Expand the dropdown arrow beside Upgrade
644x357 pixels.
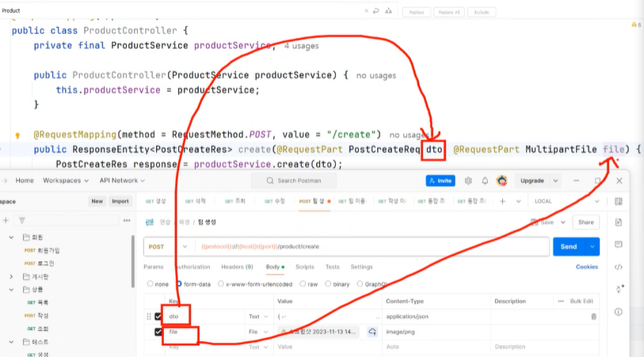click(x=555, y=180)
